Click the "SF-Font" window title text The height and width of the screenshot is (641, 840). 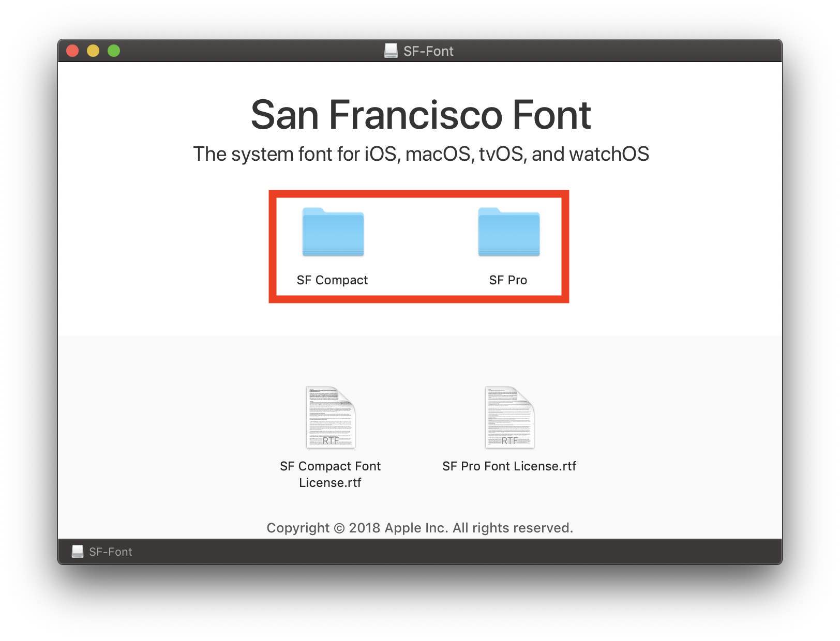pyautogui.click(x=428, y=51)
